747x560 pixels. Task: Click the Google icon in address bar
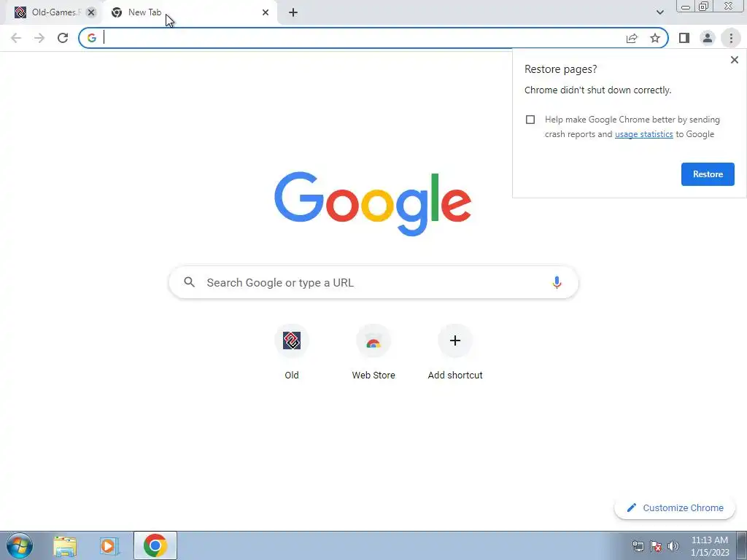point(91,38)
